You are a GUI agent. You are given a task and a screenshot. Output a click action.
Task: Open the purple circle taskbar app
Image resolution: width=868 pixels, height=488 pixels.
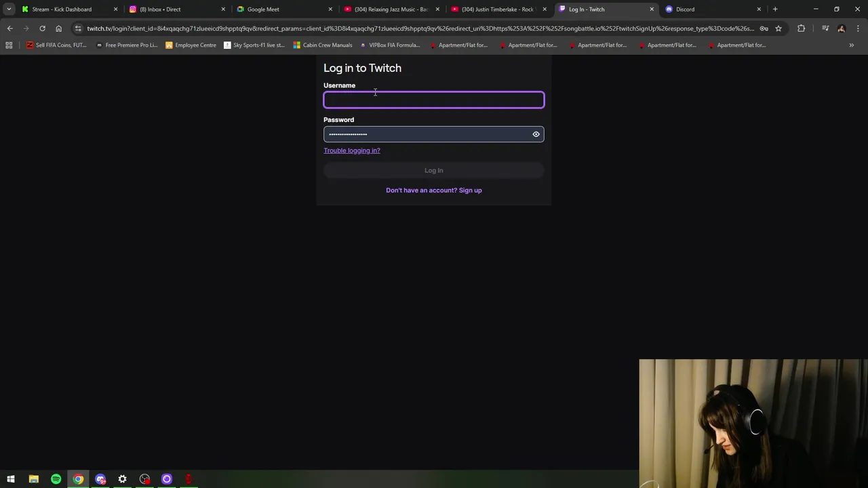click(x=167, y=479)
